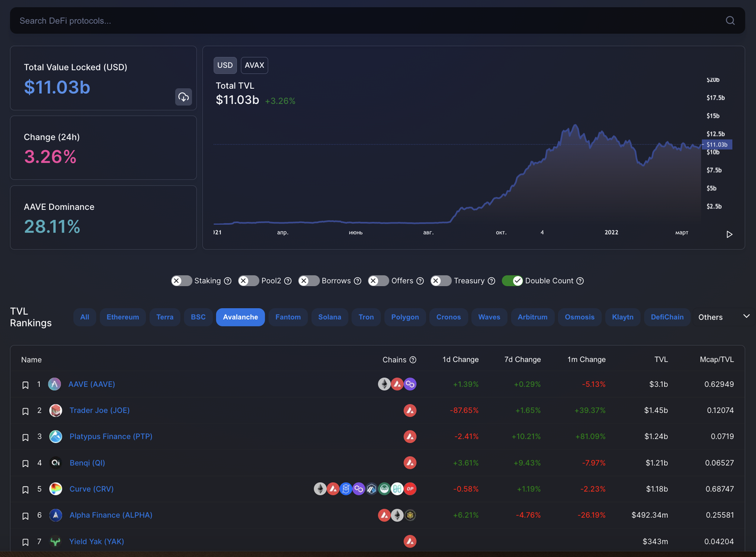Open the Curve (CRV) link
Image resolution: width=756 pixels, height=557 pixels.
[x=92, y=489]
